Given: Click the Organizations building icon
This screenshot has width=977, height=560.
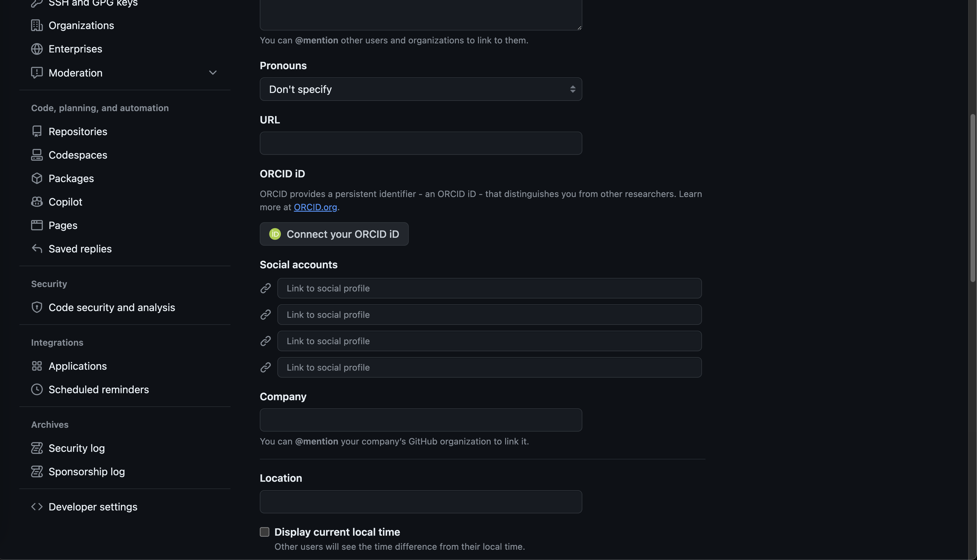Looking at the screenshot, I should (37, 26).
